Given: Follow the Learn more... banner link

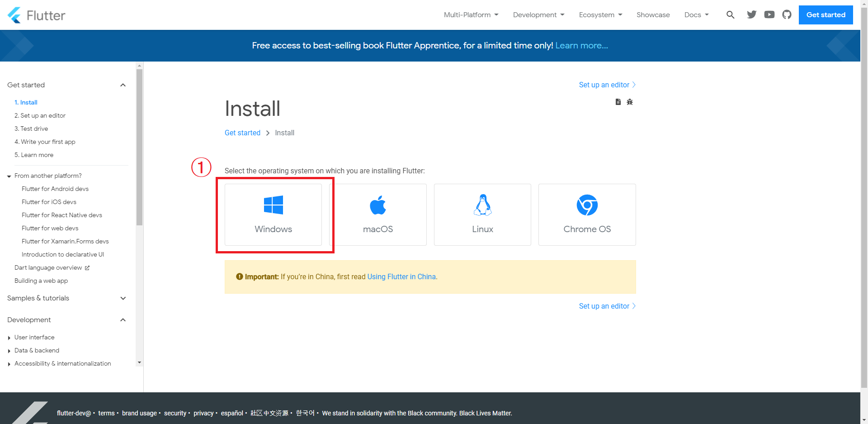Looking at the screenshot, I should point(581,46).
